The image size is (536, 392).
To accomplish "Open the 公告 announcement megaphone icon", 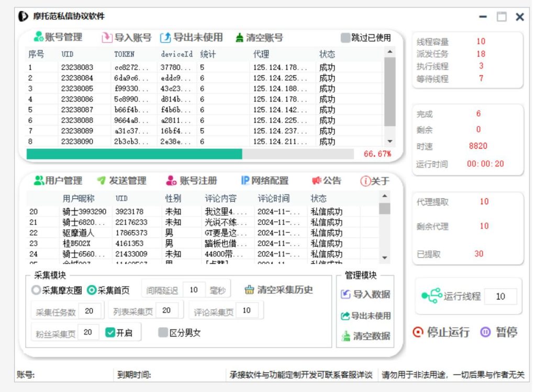I will [x=317, y=181].
